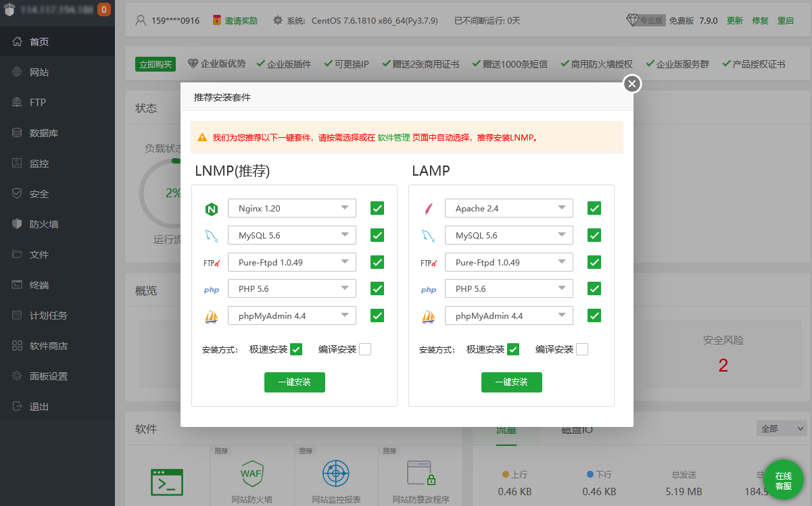Viewport: 812px width, 506px height.
Task: Click the shield check icon for 安全
Action: tap(18, 194)
